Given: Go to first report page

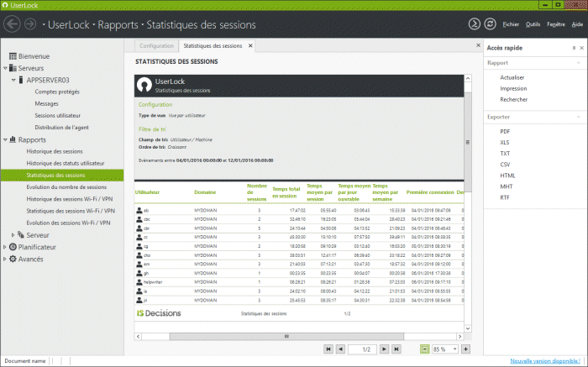Looking at the screenshot, I should coord(328,349).
